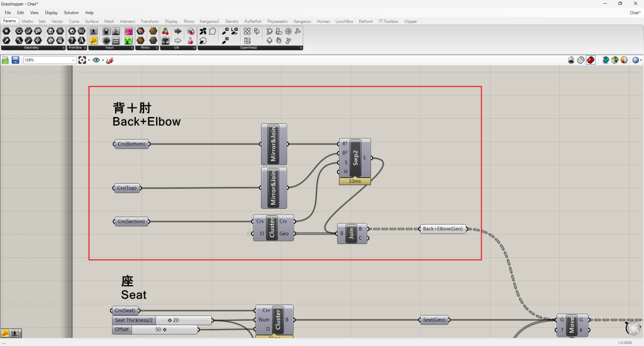Open the Solution menu
Viewport: 644px width, 346px height.
click(71, 13)
